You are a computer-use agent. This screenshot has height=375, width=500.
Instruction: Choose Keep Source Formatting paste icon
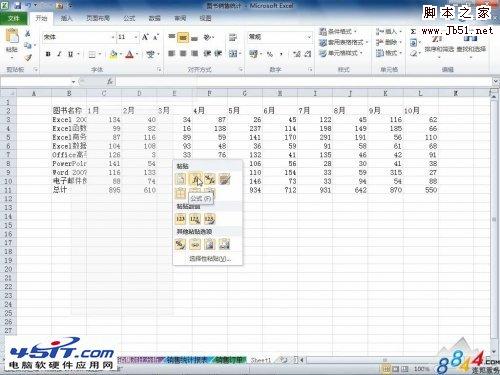pos(224,179)
